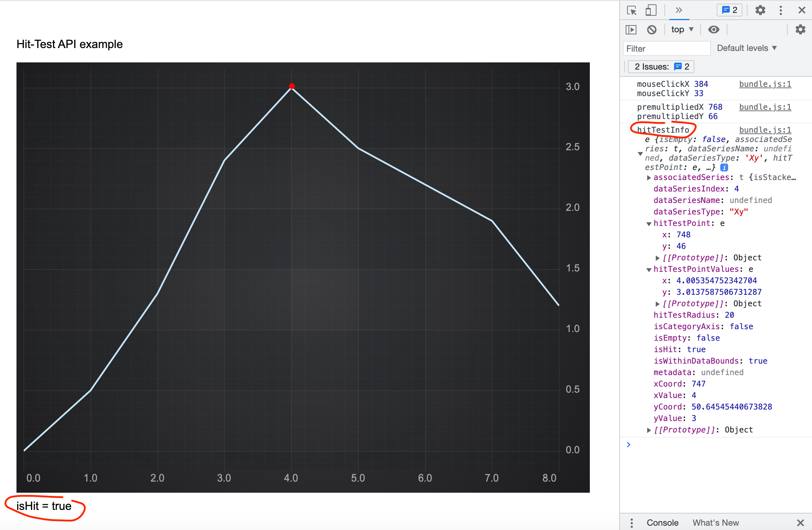The height and width of the screenshot is (530, 812).
Task: Open DevTools settings gear
Action: [x=760, y=10]
